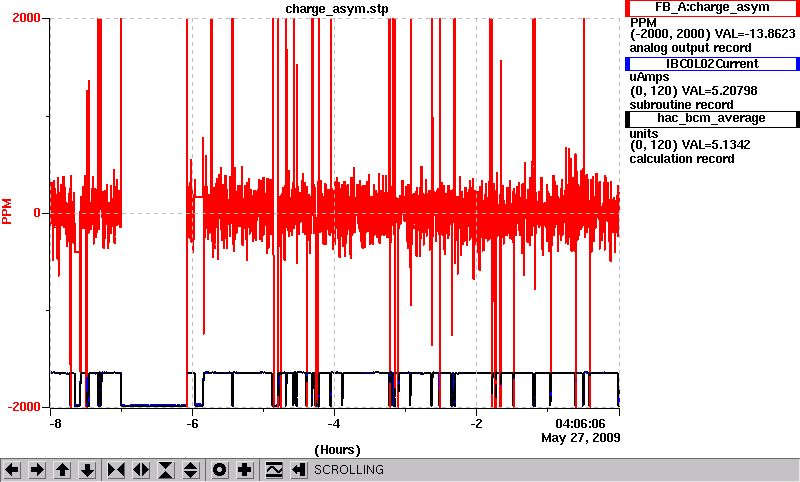Shift the plot down using the down arrow

(88, 470)
